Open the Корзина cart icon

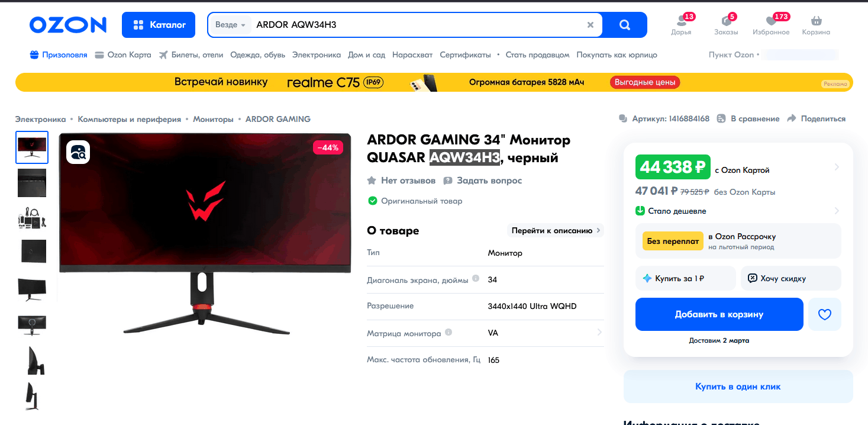(x=816, y=25)
